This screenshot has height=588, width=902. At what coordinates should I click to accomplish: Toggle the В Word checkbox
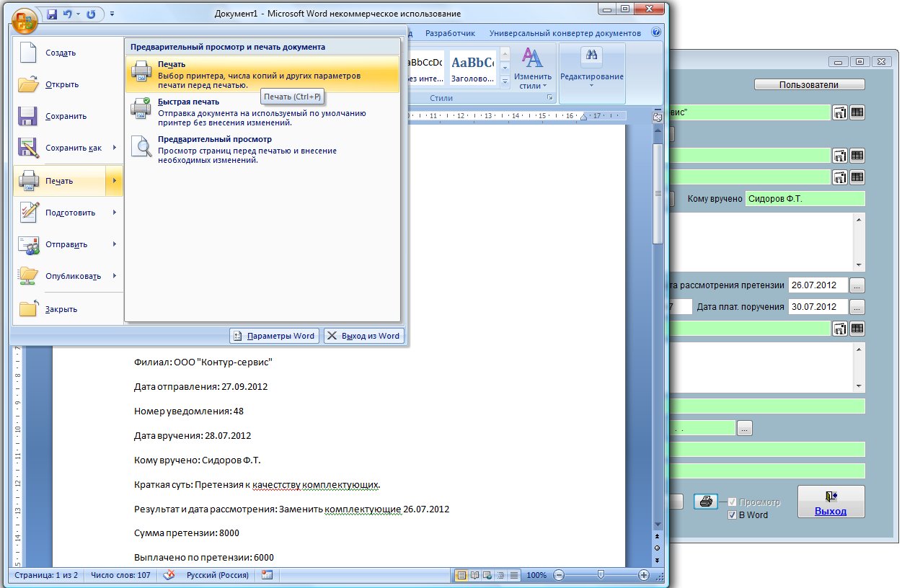point(733,515)
